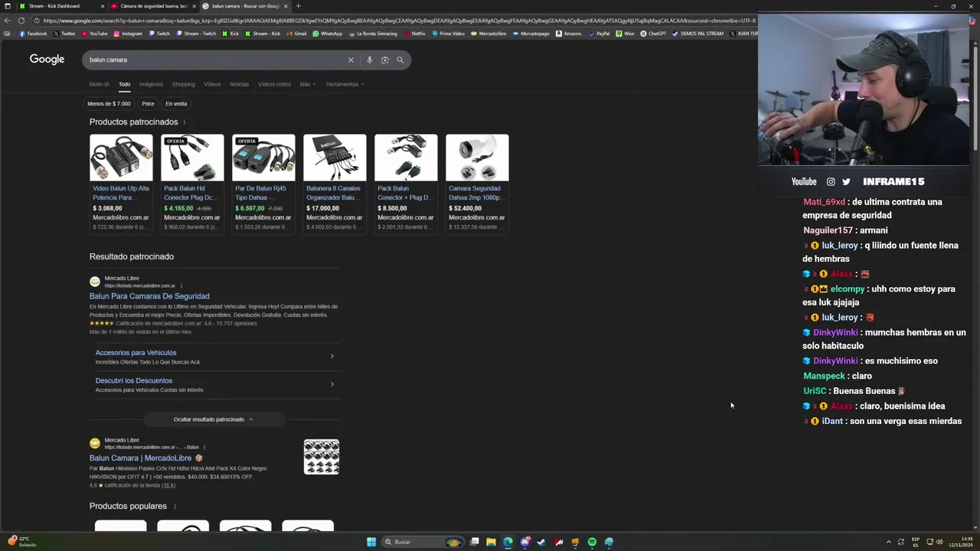This screenshot has height=551, width=980.
Task: Click the Pack Balun Conector + Plug thumbnail
Action: (406, 158)
